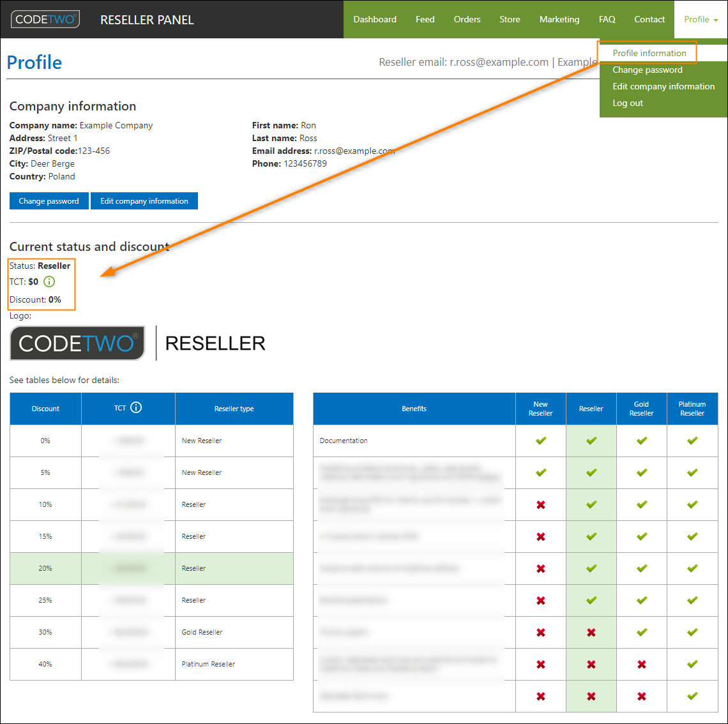Click the Discount 0% status text
Image resolution: width=728 pixels, height=724 pixels.
coord(35,299)
